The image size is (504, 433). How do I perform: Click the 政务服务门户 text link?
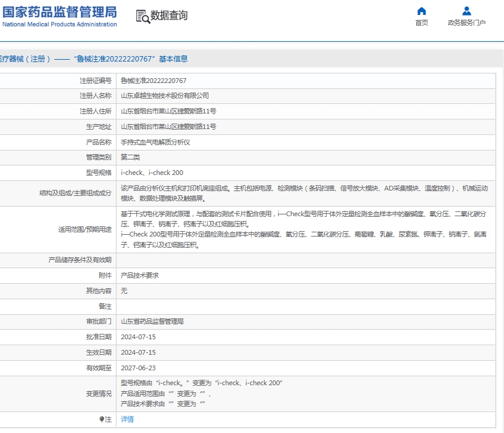coord(466,23)
